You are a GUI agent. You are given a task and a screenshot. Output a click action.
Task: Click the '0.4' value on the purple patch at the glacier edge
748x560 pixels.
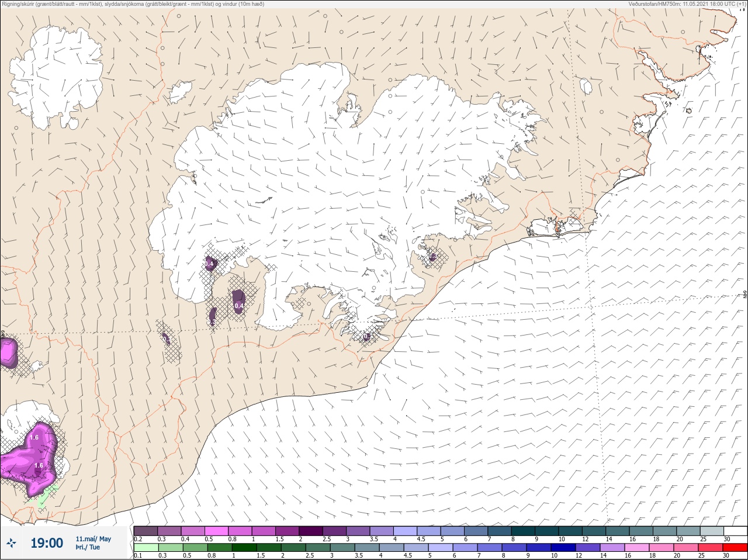(x=209, y=264)
